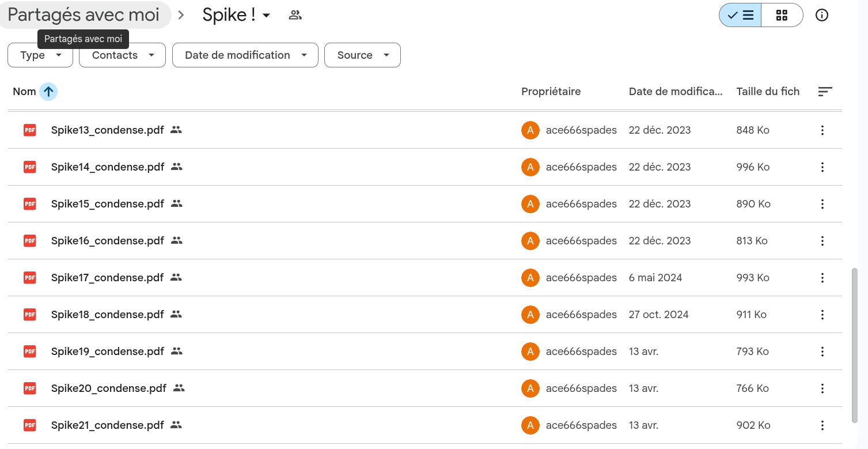Viewport: 868px width, 449px height.
Task: Open more actions for Spike17_condense.pdf
Action: [x=822, y=278]
